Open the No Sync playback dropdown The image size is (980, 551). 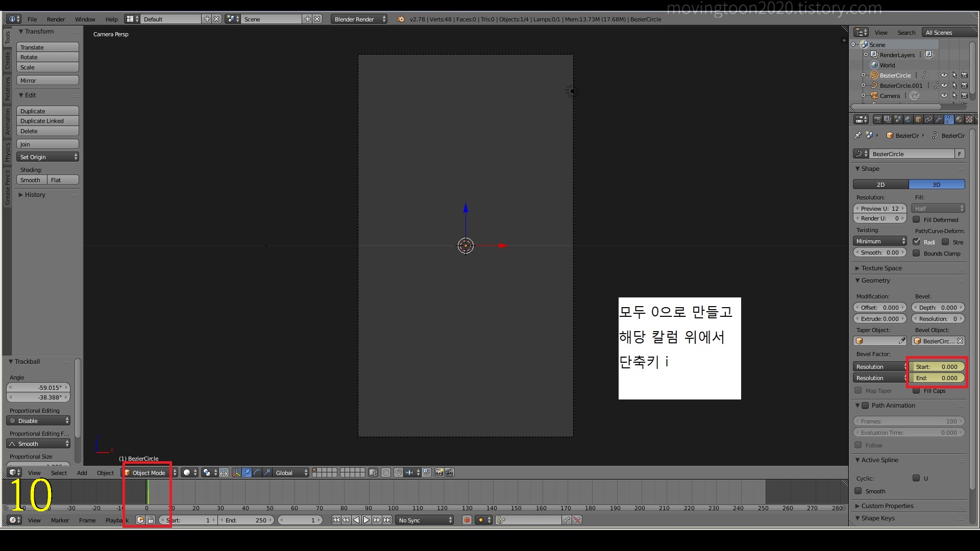point(425,520)
